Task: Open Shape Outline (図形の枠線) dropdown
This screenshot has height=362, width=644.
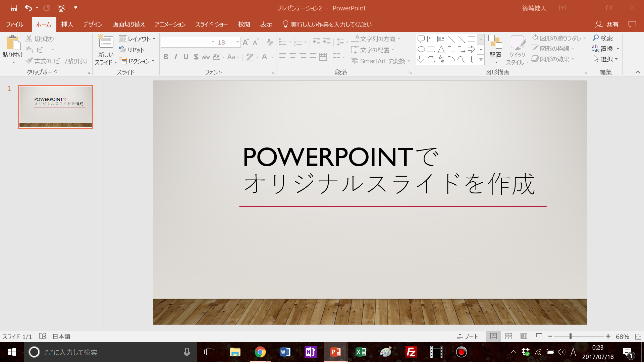Action: pos(553,49)
